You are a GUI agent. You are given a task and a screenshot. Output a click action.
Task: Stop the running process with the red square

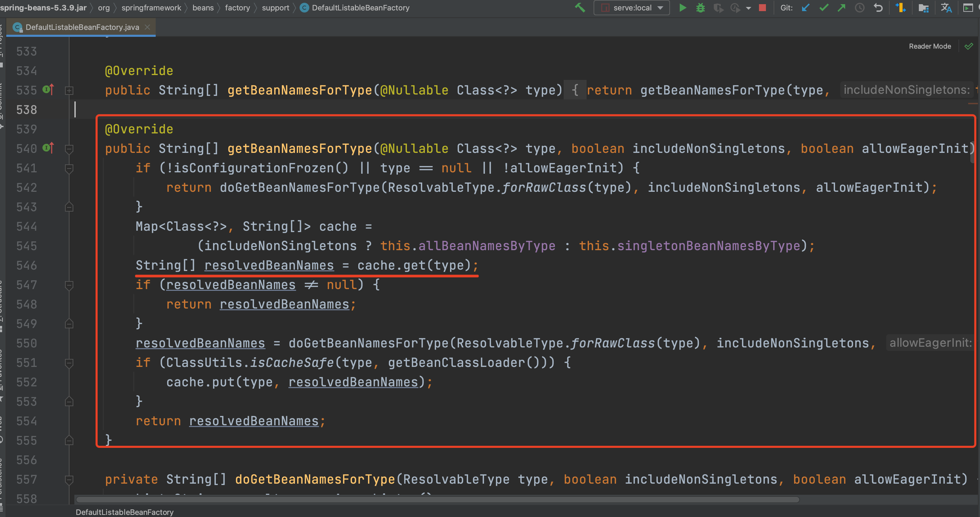coord(762,8)
